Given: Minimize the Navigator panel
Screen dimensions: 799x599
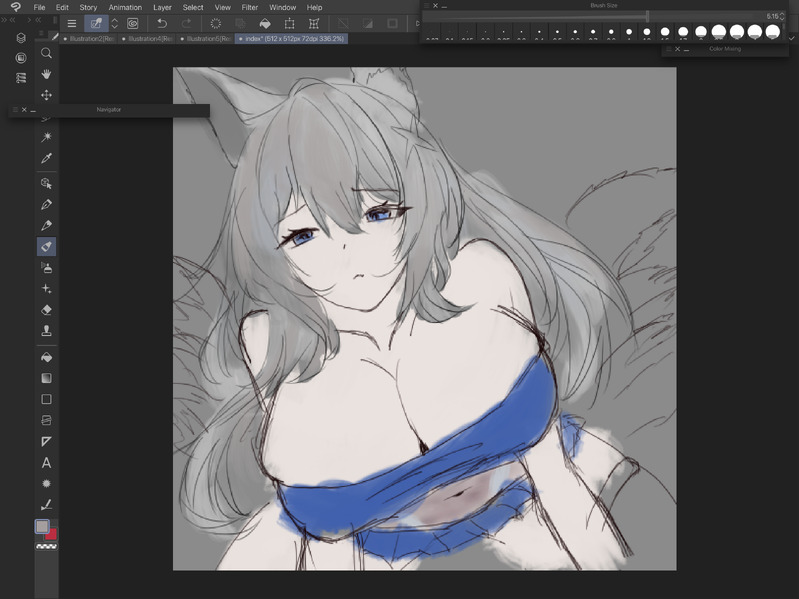Looking at the screenshot, I should point(33,110).
